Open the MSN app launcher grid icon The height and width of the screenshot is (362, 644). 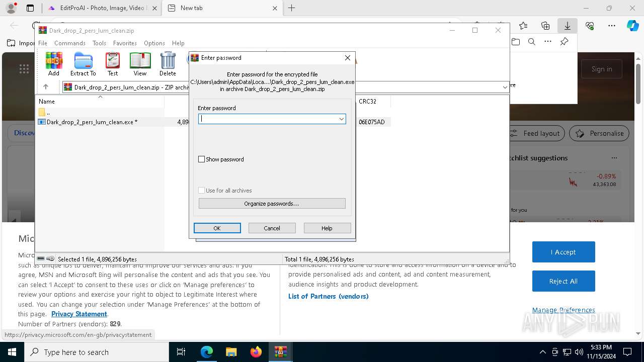[x=24, y=69]
